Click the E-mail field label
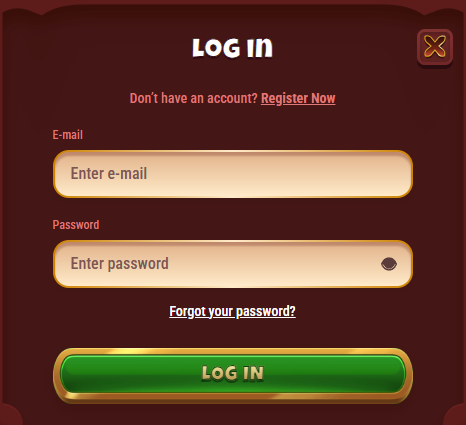The image size is (466, 425). 68,135
